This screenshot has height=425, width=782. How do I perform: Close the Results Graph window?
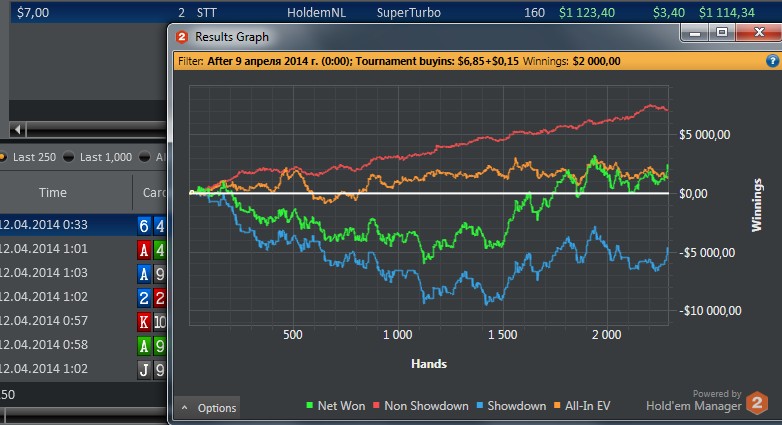(759, 33)
